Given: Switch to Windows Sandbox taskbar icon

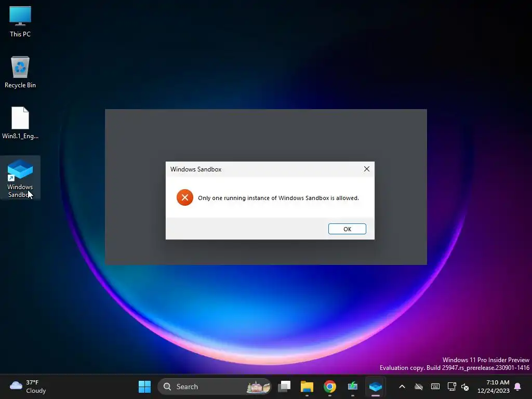Looking at the screenshot, I should pos(376,387).
